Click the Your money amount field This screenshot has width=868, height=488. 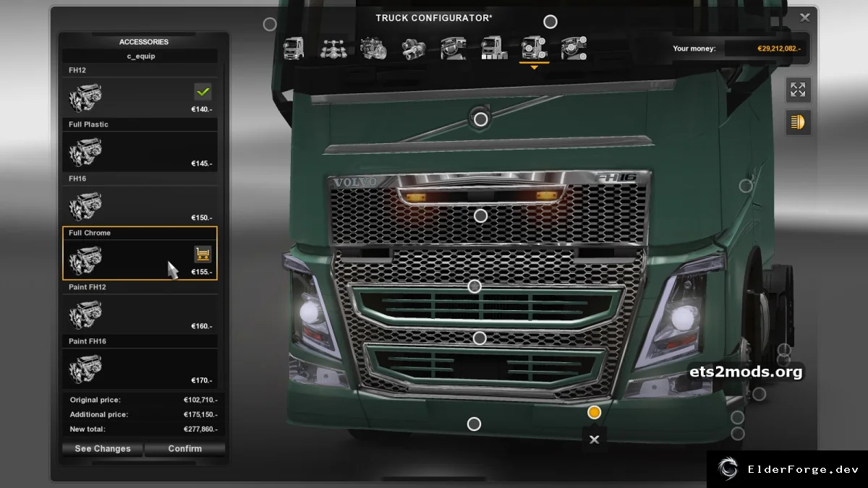coord(767,48)
